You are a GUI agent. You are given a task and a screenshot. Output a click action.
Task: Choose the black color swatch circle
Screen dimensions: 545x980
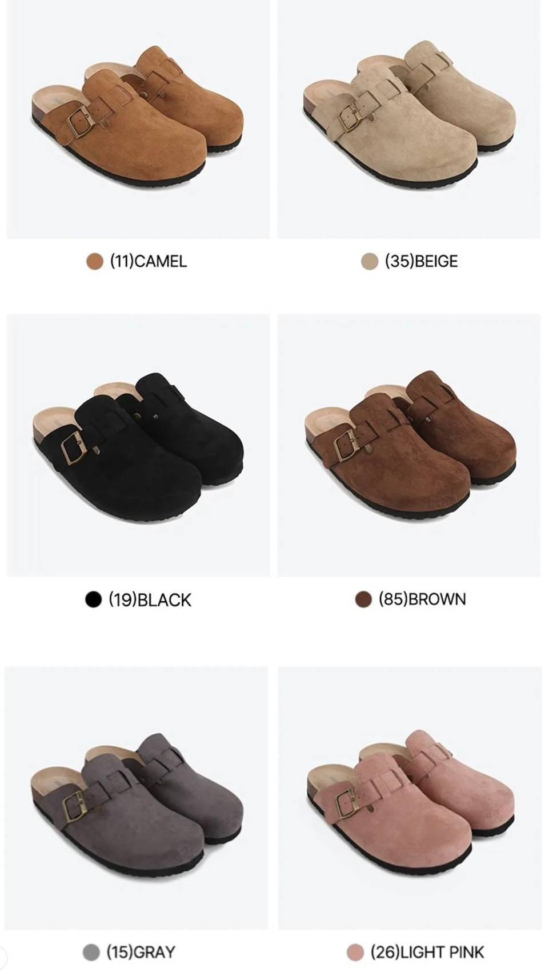93,599
